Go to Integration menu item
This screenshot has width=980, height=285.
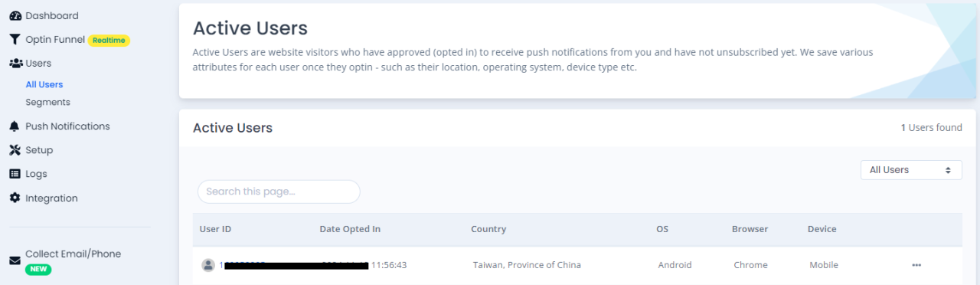pyautogui.click(x=51, y=198)
